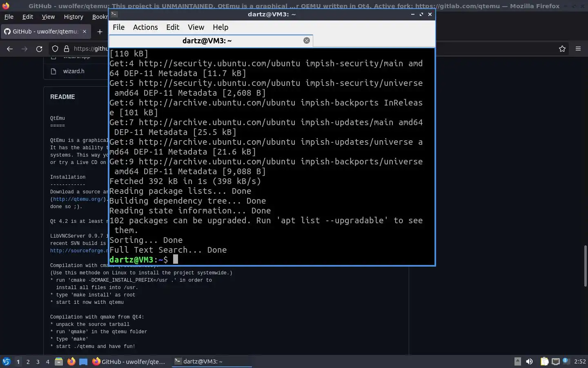588x368 pixels.
Task: Click the terminal icon in terminal title bar
Action: pos(114,14)
